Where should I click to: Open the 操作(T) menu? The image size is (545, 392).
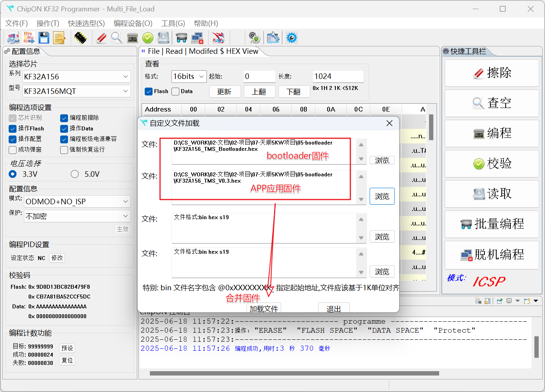coord(48,24)
